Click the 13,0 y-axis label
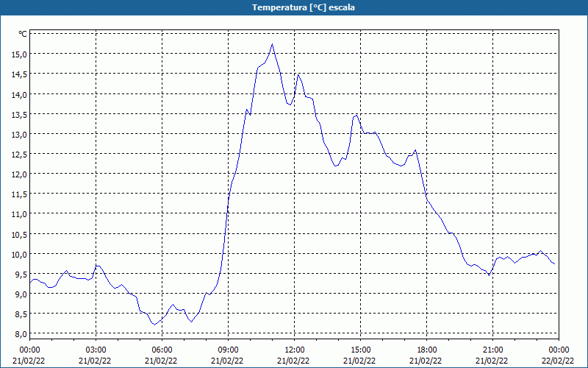 (x=20, y=135)
